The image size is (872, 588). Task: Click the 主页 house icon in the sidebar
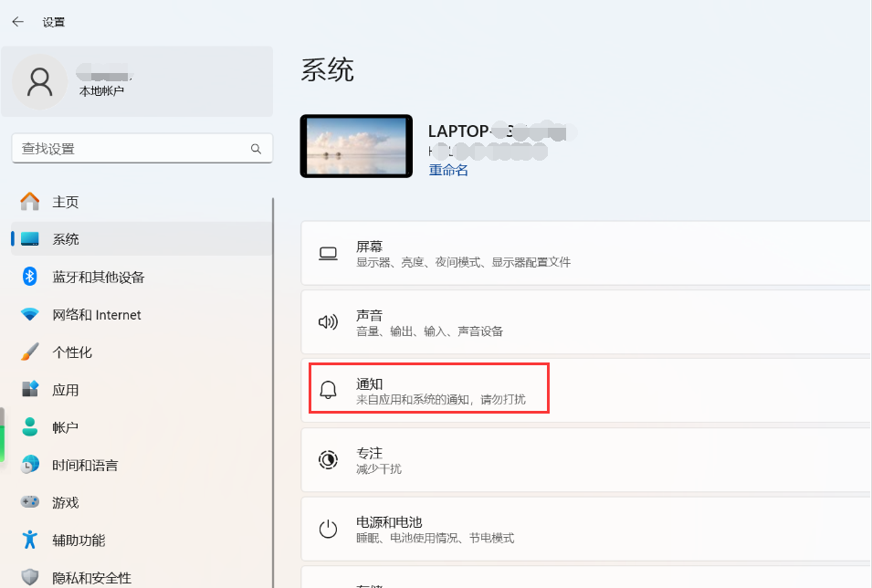pyautogui.click(x=30, y=202)
